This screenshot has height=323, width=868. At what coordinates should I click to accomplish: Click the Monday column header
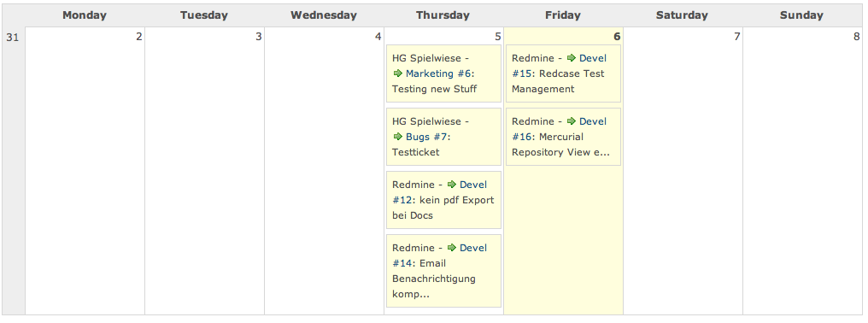coord(84,15)
